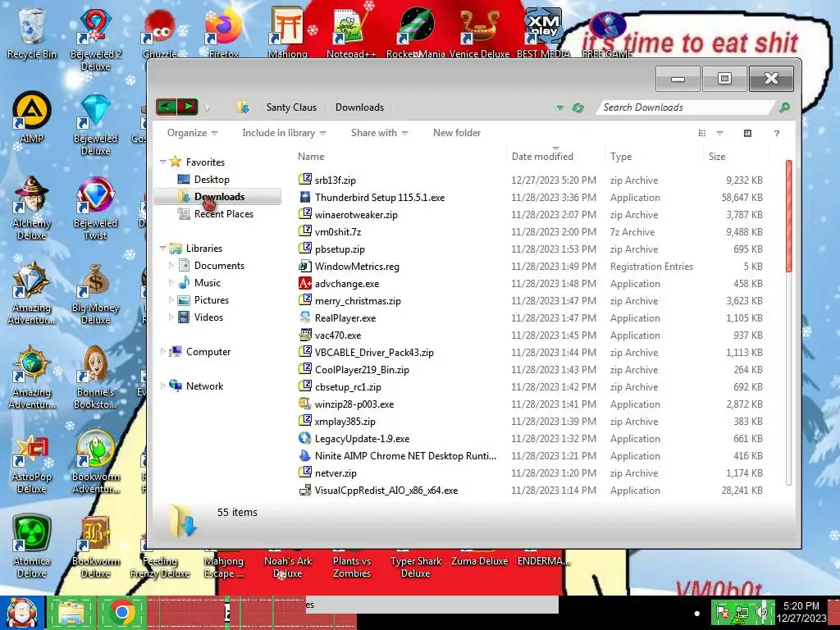
Task: Select winaerotweaker.zip in file list
Action: tap(356, 215)
